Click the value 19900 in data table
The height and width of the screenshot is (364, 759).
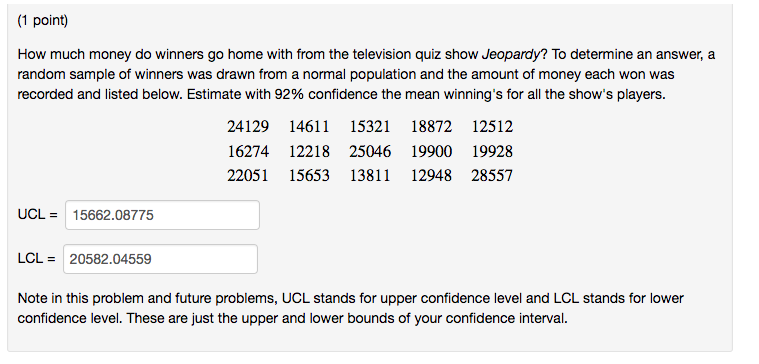431,152
